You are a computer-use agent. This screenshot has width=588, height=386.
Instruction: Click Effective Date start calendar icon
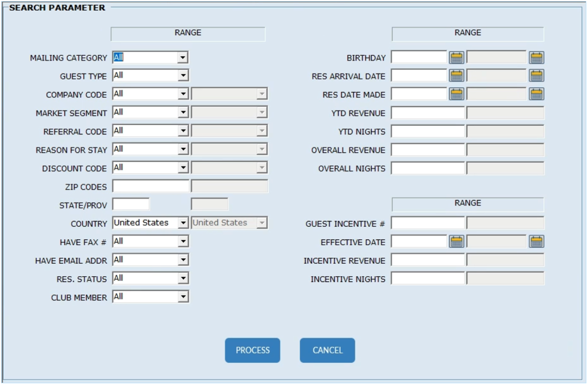[x=457, y=241]
